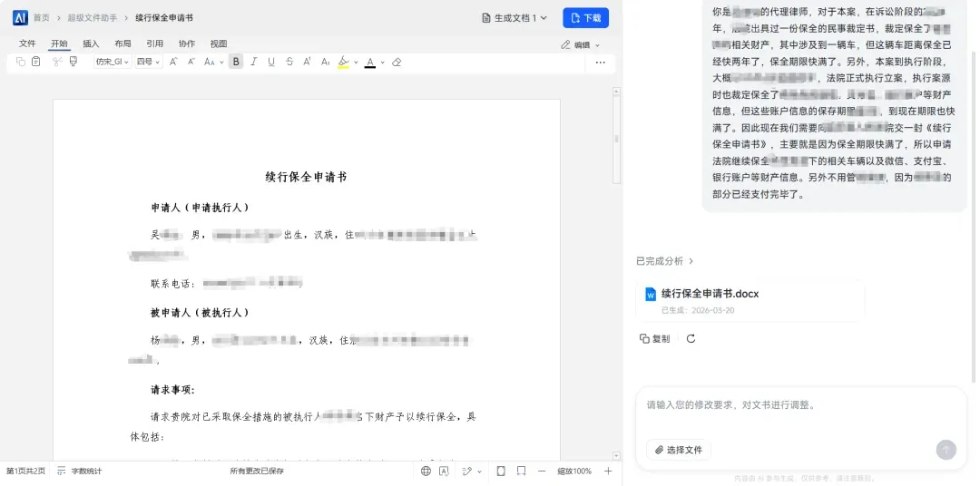
Task: Expand font color dropdown arrow
Action: (x=382, y=62)
